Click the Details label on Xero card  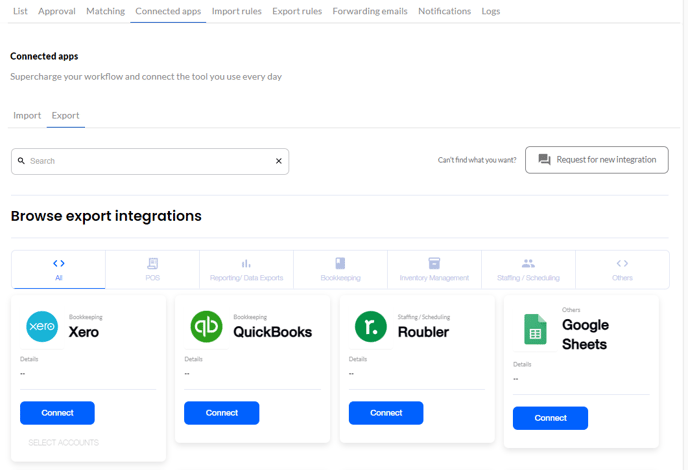[x=29, y=359]
